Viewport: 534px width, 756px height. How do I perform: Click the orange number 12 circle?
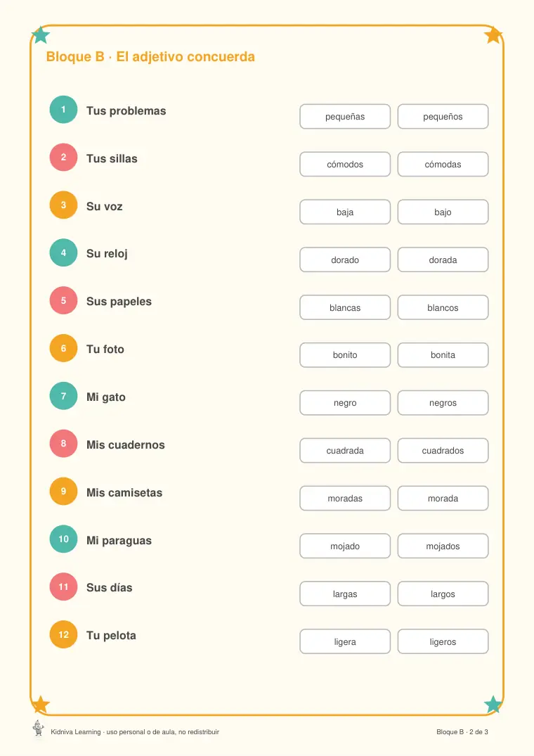point(63,634)
